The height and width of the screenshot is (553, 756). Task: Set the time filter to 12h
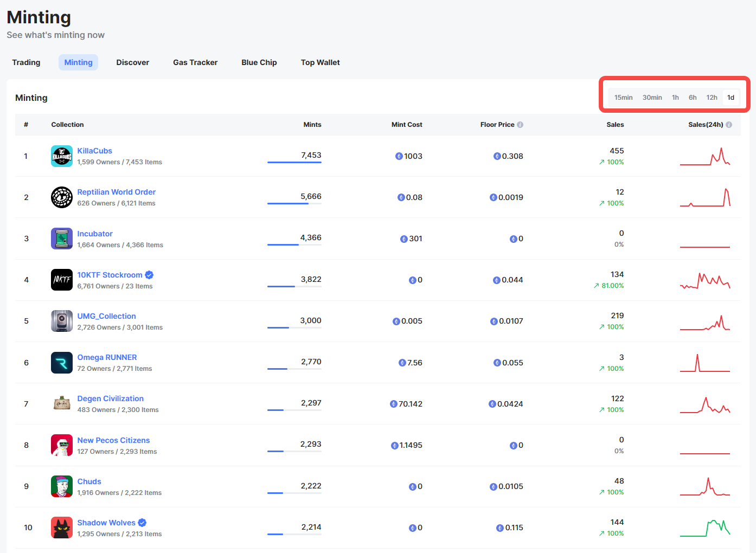712,98
